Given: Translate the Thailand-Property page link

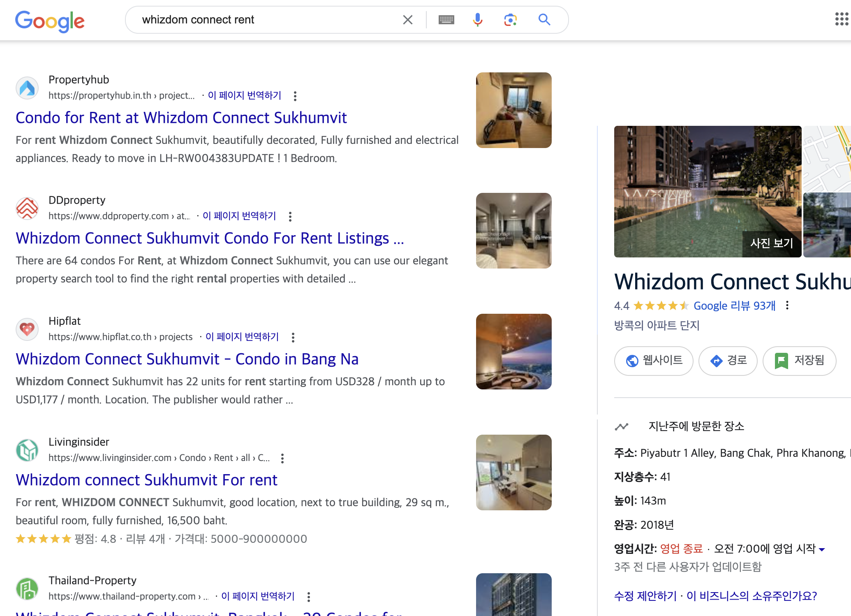Looking at the screenshot, I should tap(258, 596).
